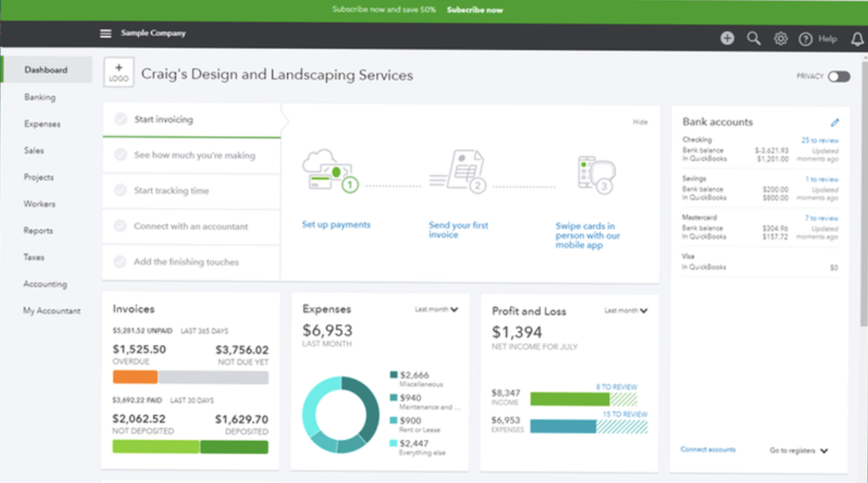Click the Help question mark icon

coord(805,39)
